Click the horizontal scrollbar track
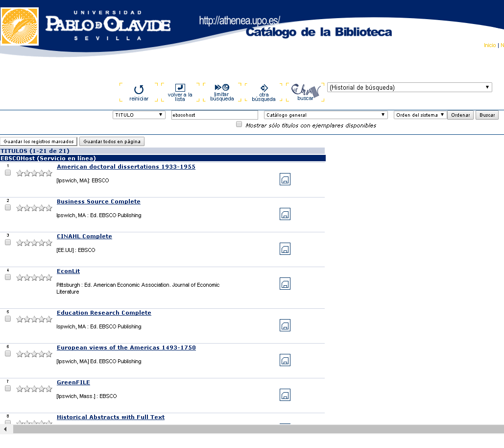504x448 pixels. (259, 429)
